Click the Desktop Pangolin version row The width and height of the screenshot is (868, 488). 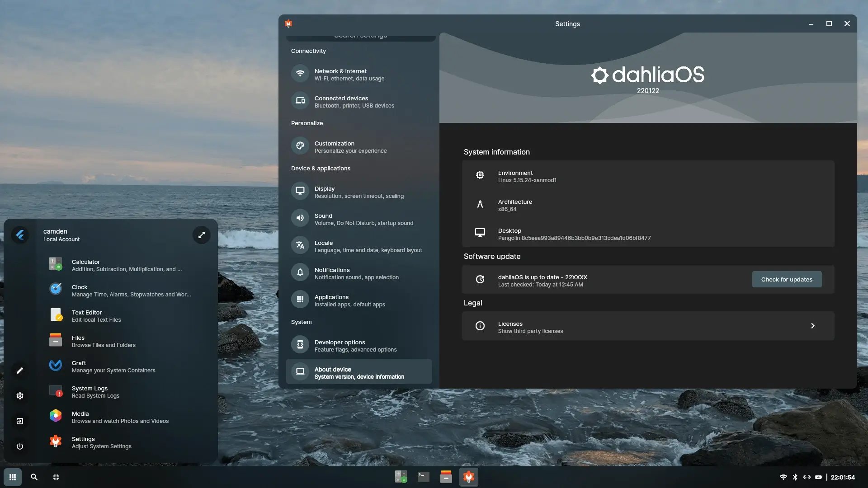[x=648, y=233]
